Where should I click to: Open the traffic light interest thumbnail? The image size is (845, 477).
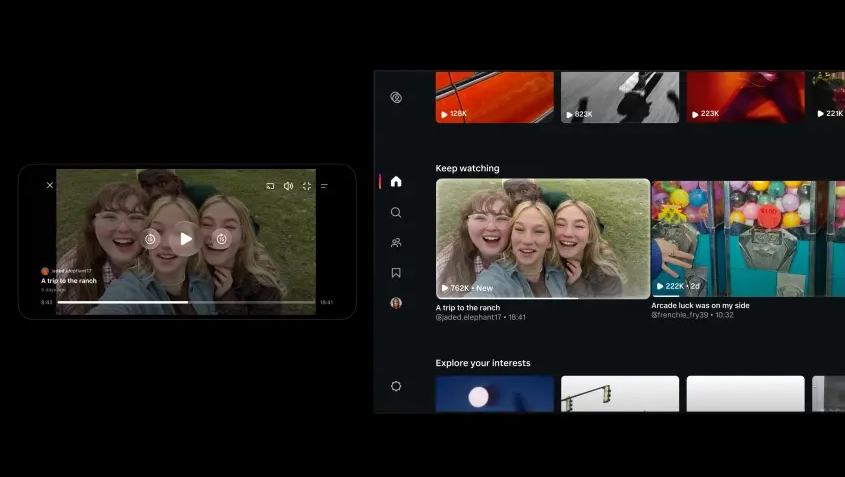620,394
